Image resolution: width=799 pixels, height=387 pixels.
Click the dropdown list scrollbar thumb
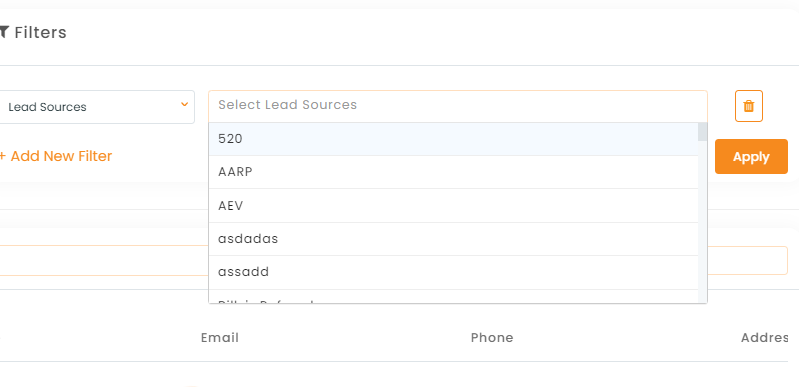703,132
